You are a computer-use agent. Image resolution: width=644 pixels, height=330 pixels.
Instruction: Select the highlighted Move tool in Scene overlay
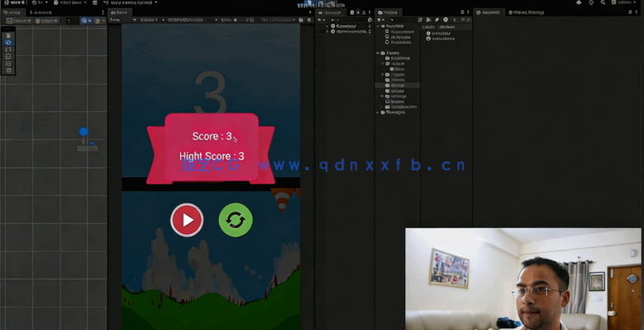coord(9,42)
